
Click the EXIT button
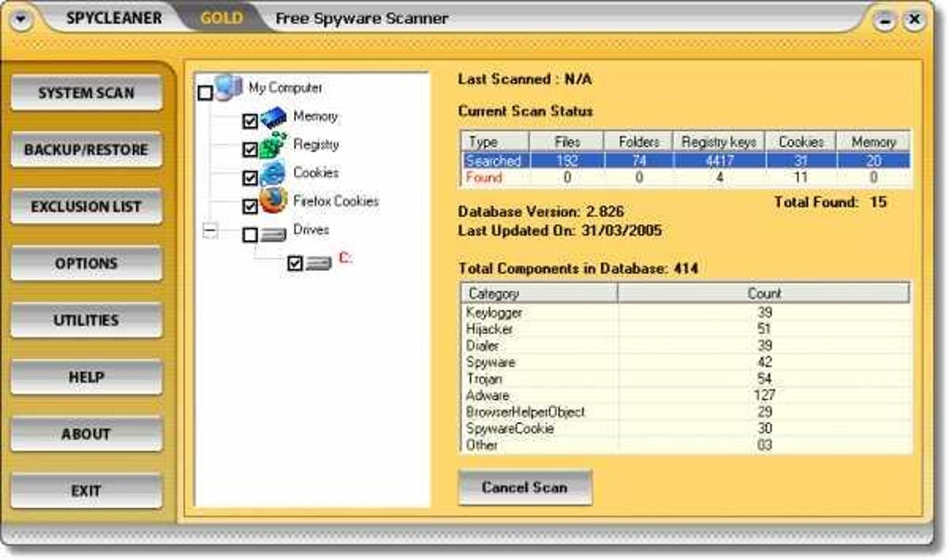click(x=87, y=491)
